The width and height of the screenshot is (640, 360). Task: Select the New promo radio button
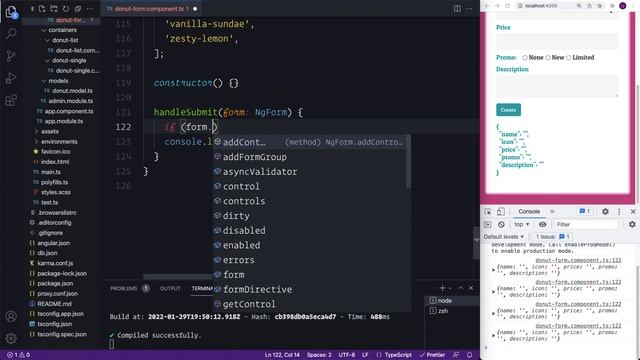tap(548, 58)
